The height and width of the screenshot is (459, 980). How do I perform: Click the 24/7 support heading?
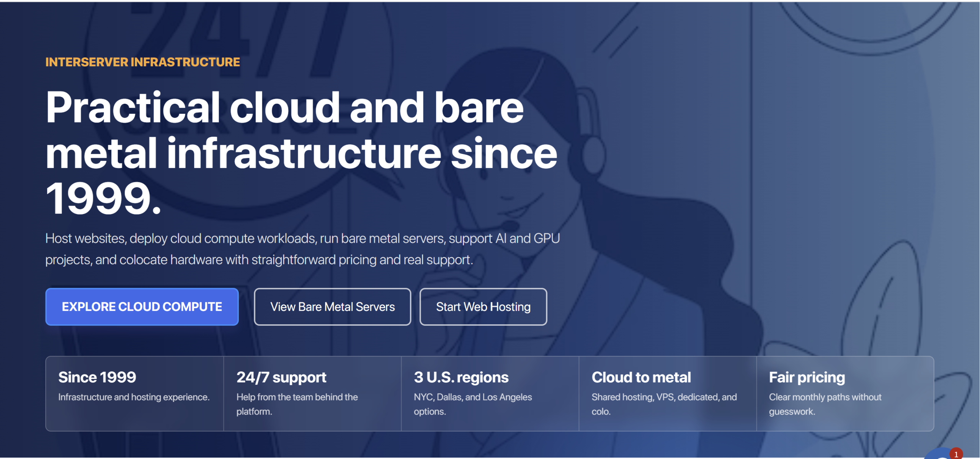(281, 377)
